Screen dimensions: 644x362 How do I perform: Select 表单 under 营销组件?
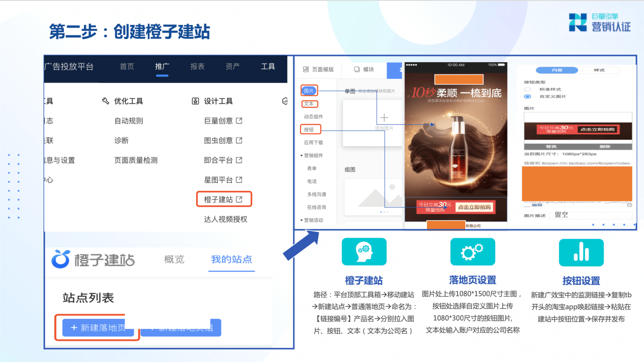312,169
